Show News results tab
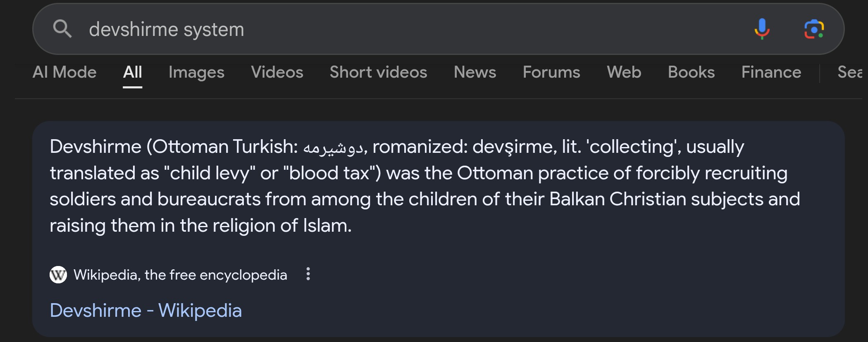Screen dimensions: 868x342 [475, 72]
